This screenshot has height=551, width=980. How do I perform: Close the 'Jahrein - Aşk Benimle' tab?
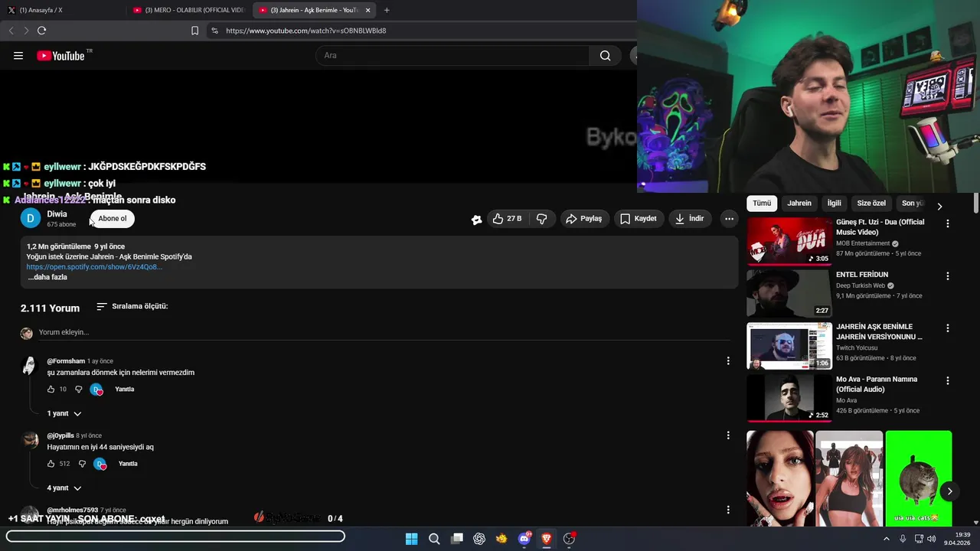click(x=368, y=10)
